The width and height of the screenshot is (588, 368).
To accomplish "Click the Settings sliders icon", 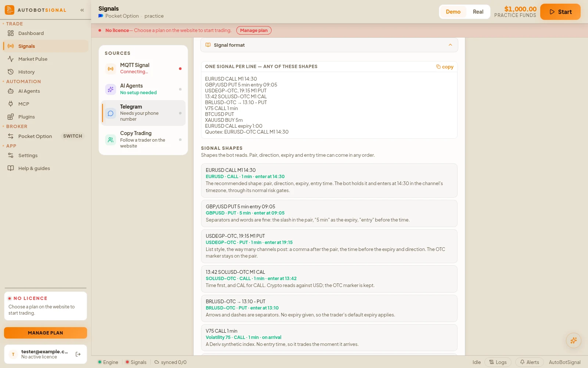I will [11, 155].
